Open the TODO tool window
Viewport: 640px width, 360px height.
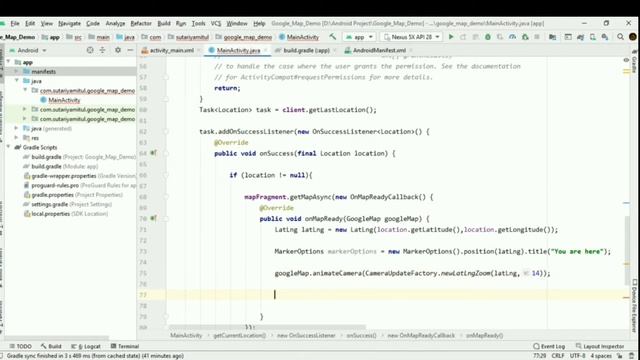point(20,346)
